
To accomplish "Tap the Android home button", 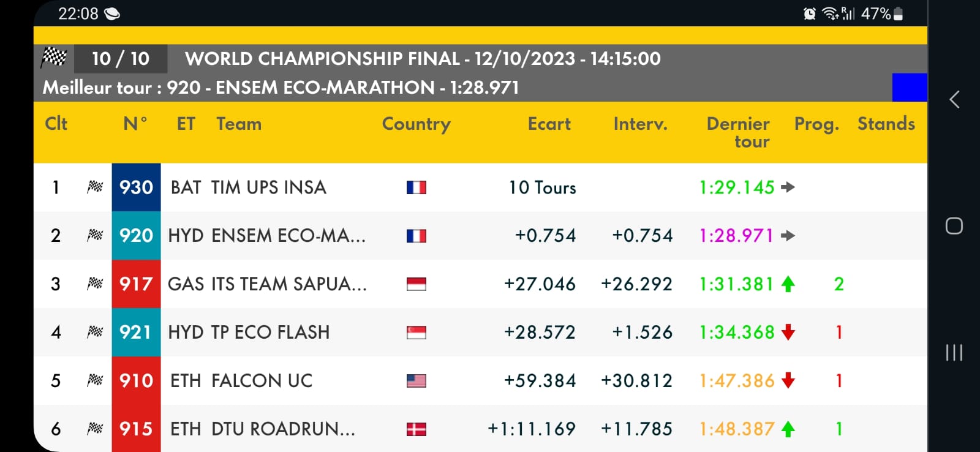I will (954, 226).
